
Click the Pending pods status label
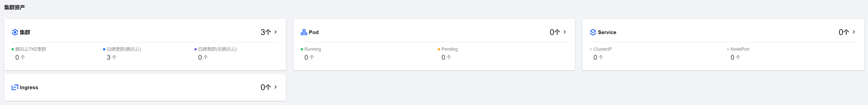(x=449, y=49)
